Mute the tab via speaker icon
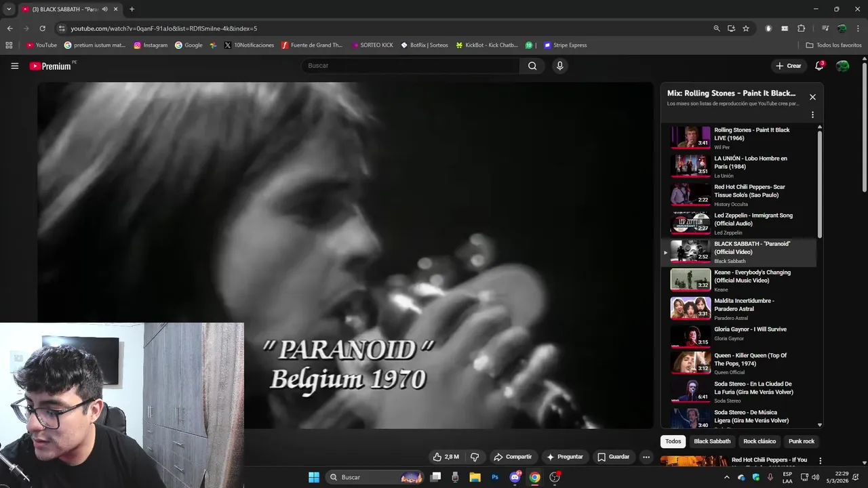The height and width of the screenshot is (488, 868). tap(104, 9)
